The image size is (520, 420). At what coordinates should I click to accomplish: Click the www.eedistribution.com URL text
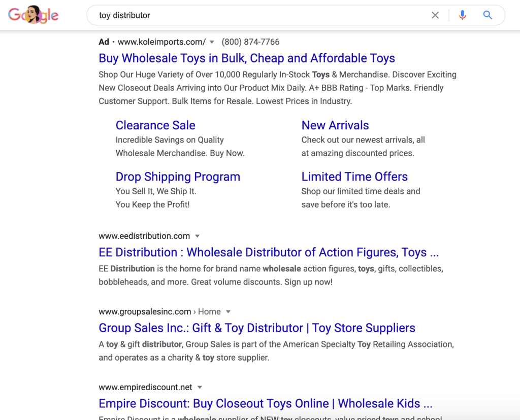pos(144,236)
